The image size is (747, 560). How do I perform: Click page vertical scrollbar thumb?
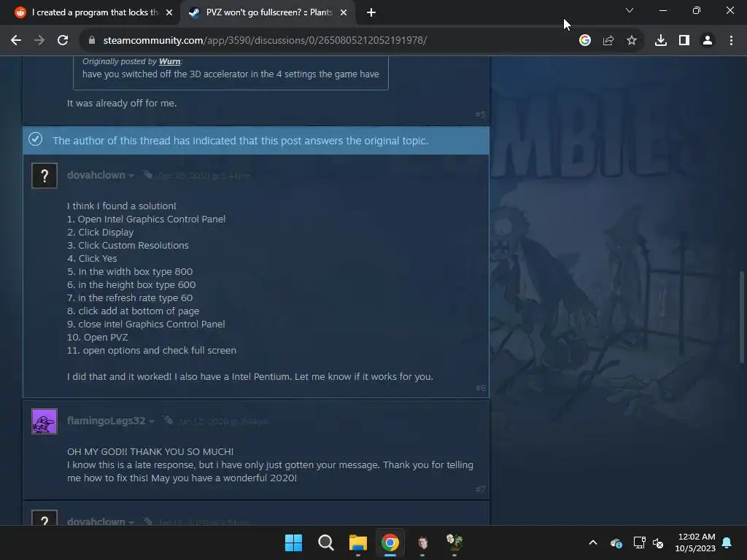741,317
